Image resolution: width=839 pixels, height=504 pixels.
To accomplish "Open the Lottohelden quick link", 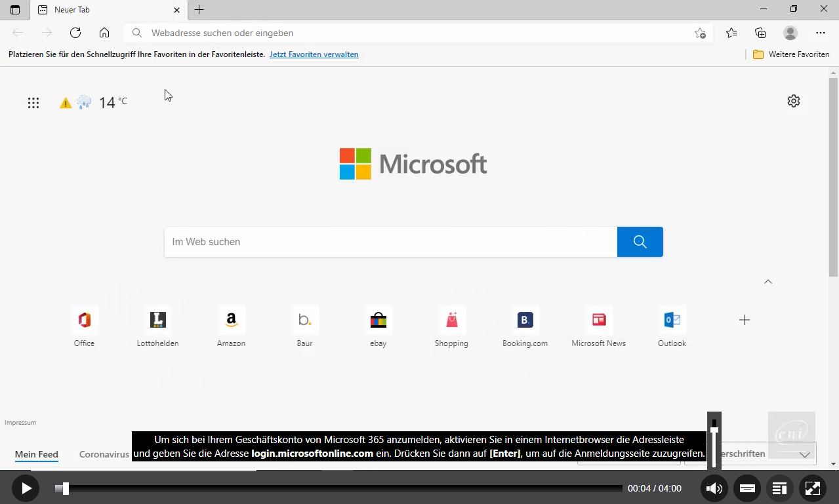I will pyautogui.click(x=157, y=327).
